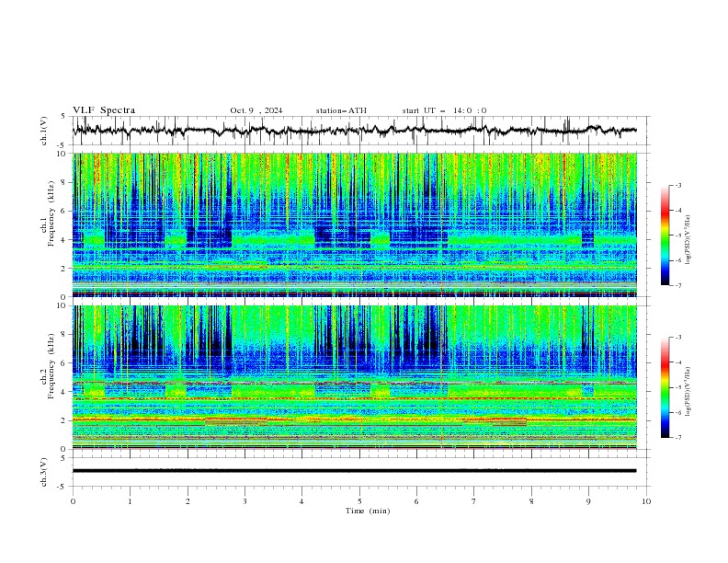Click the "10" kHz tick on ch.1 frequency axis
The width and height of the screenshot is (728, 563).
[x=63, y=154]
